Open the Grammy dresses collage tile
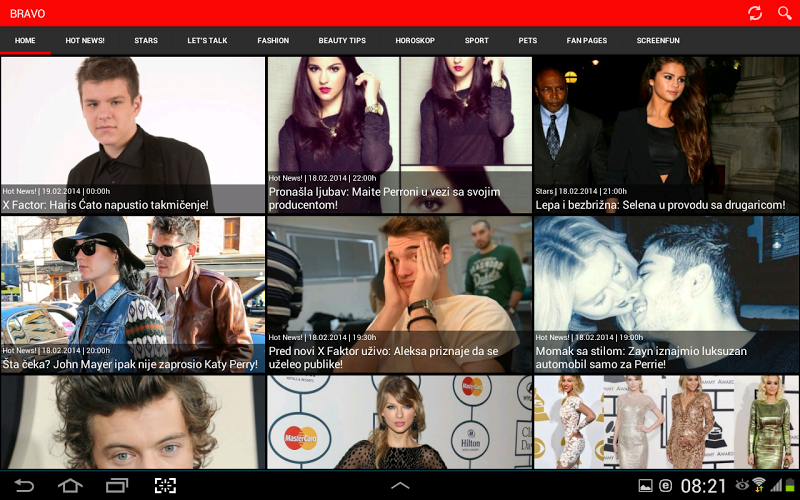Screen dimensions: 800x500 coord(666,422)
